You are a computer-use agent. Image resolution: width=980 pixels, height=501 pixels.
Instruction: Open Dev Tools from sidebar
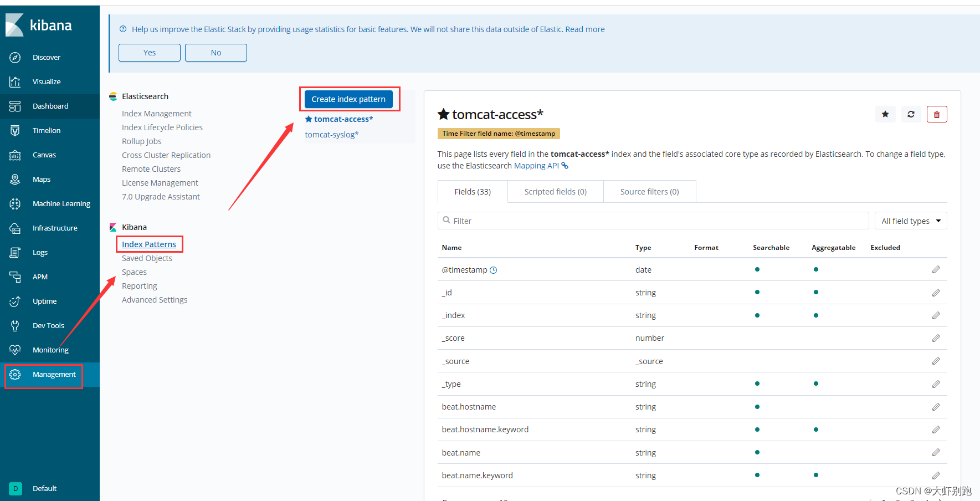pos(48,325)
